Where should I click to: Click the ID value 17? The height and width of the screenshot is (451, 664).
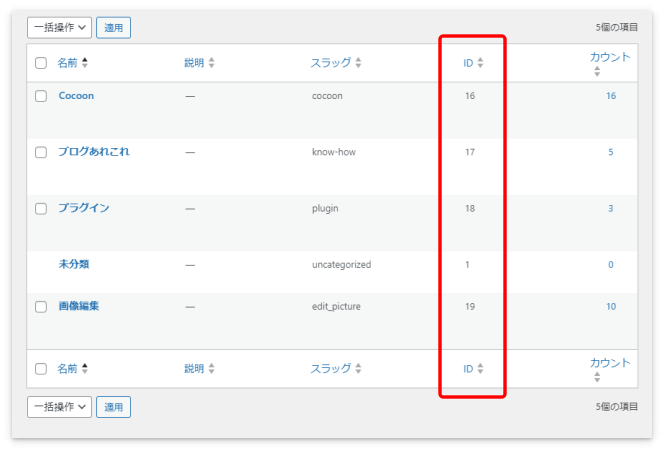coord(470,152)
